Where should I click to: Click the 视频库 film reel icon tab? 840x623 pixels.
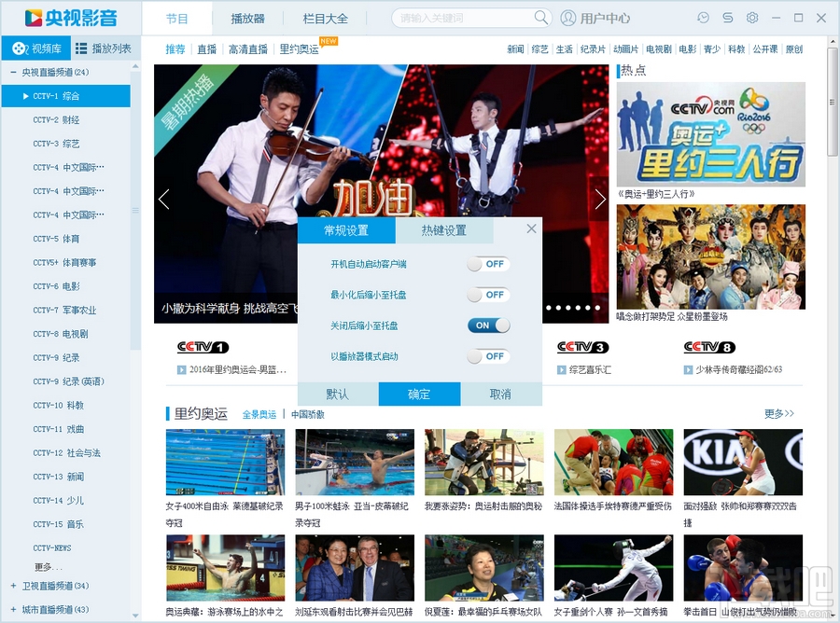35,48
